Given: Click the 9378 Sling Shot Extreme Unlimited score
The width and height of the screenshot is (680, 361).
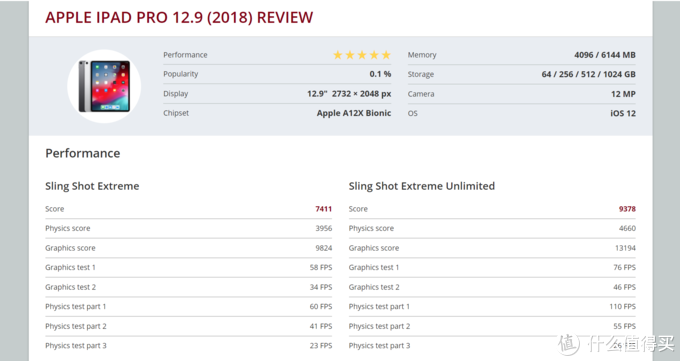Looking at the screenshot, I should point(627,209).
